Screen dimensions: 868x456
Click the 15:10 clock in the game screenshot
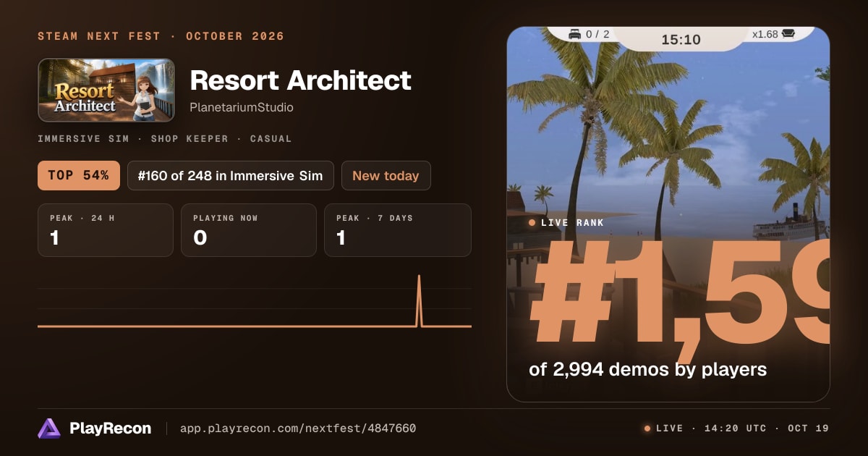coord(681,39)
